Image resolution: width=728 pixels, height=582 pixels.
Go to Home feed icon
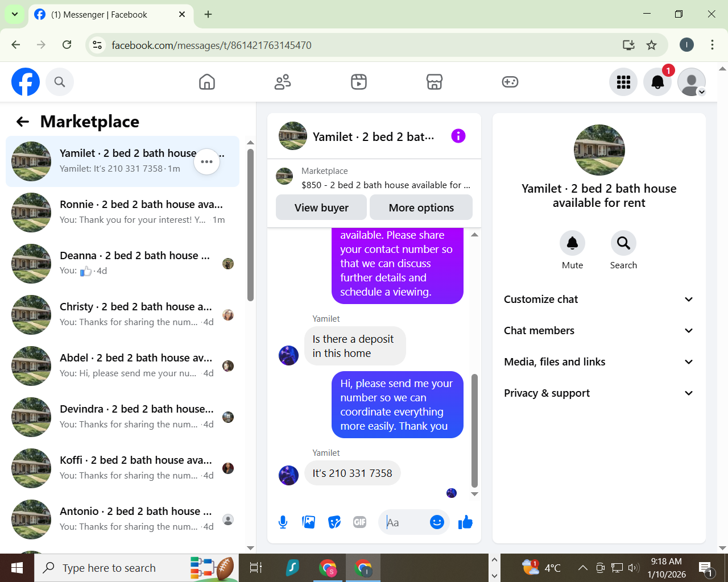[207, 82]
